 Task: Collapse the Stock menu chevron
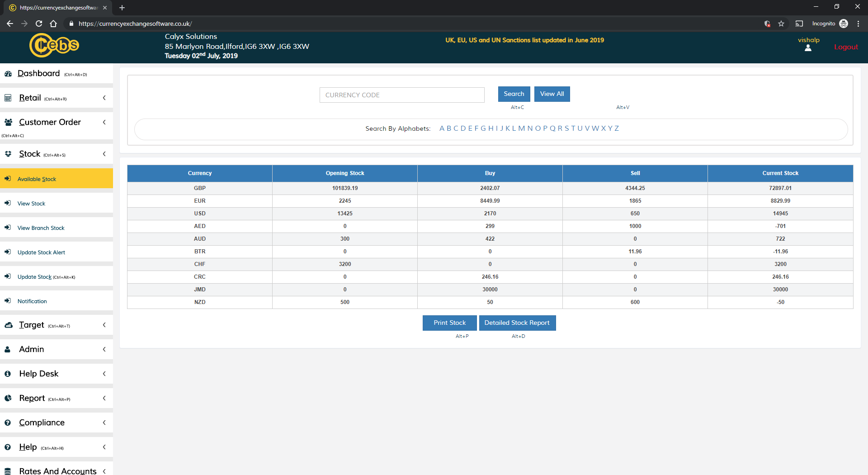coord(104,154)
